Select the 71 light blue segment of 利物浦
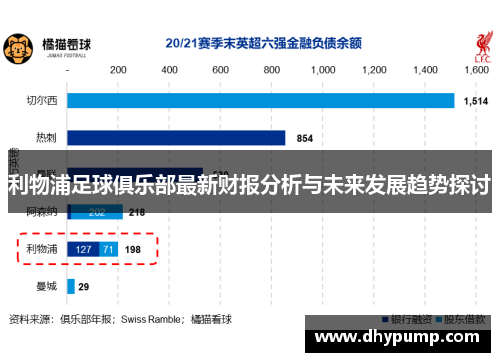The image size is (500, 362). [109, 249]
